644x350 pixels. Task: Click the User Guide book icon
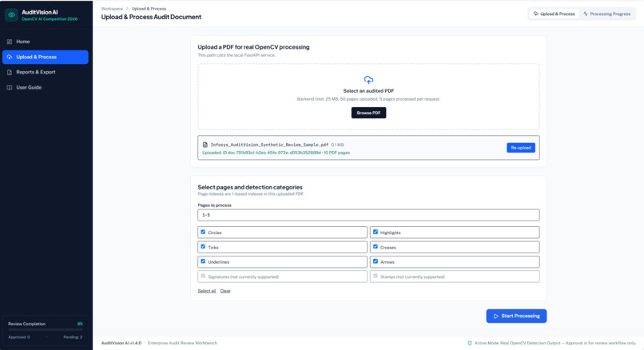point(10,88)
